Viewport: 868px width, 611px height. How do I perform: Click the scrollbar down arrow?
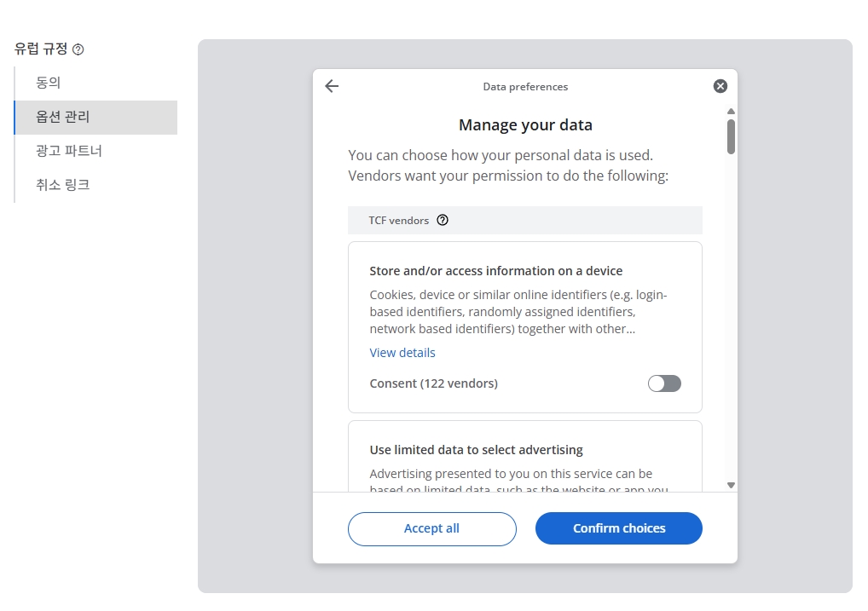click(731, 483)
